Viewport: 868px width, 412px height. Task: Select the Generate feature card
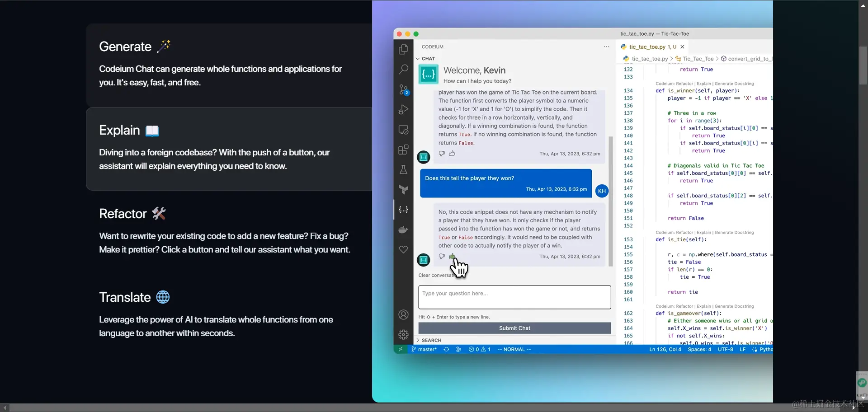tap(229, 65)
